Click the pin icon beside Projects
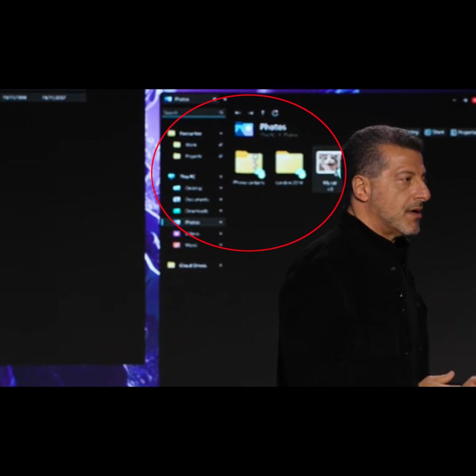 (x=221, y=156)
